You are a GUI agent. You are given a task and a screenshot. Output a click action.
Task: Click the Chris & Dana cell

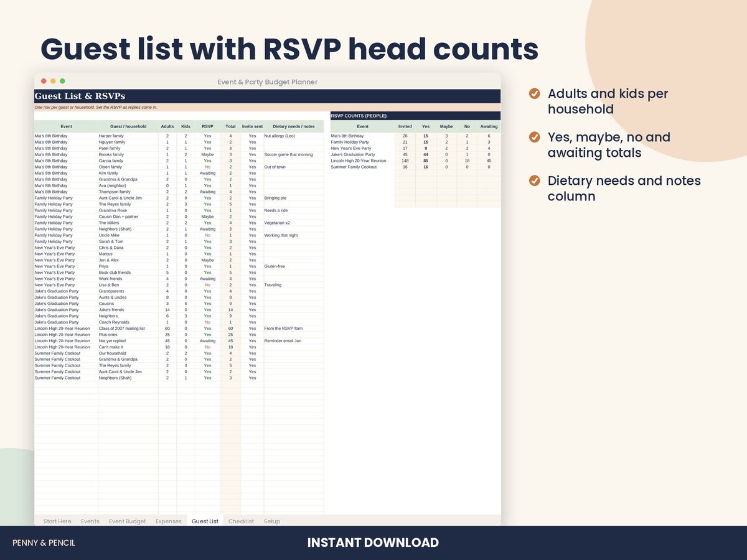pos(128,248)
